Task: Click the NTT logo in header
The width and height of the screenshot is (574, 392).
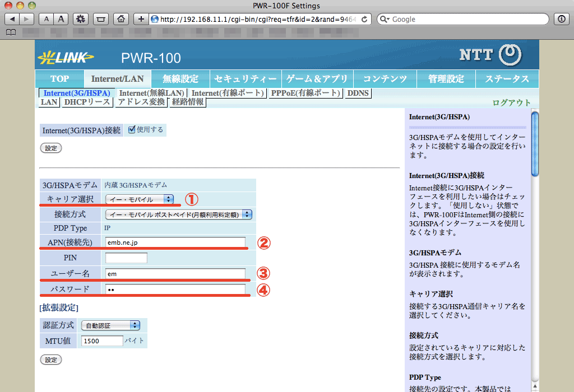Action: [490, 55]
